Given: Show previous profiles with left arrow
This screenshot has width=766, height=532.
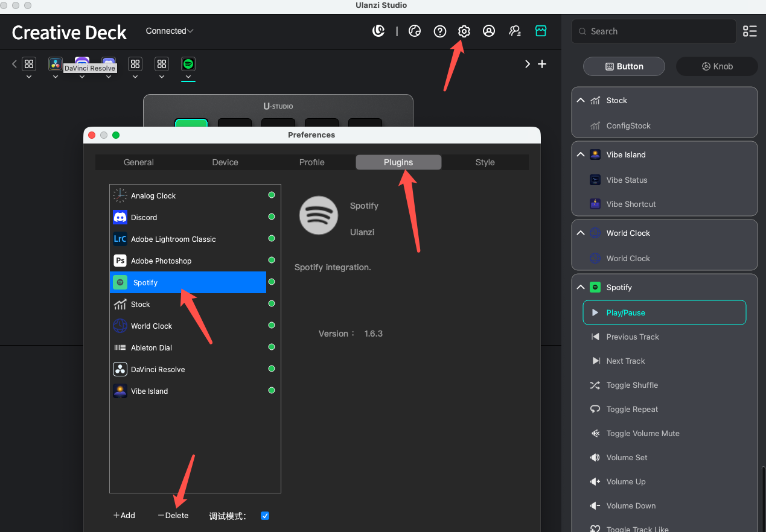Looking at the screenshot, I should point(14,64).
